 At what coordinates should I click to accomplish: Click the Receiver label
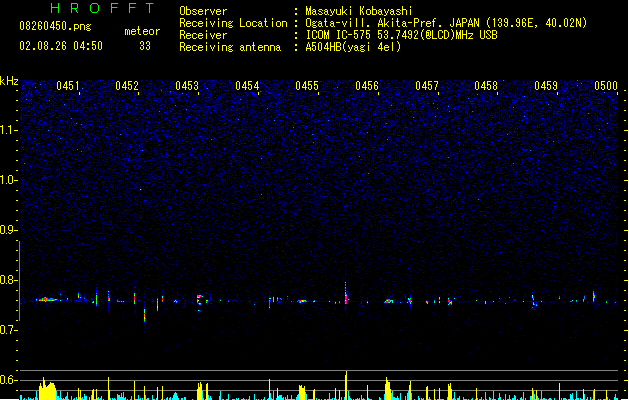point(203,35)
